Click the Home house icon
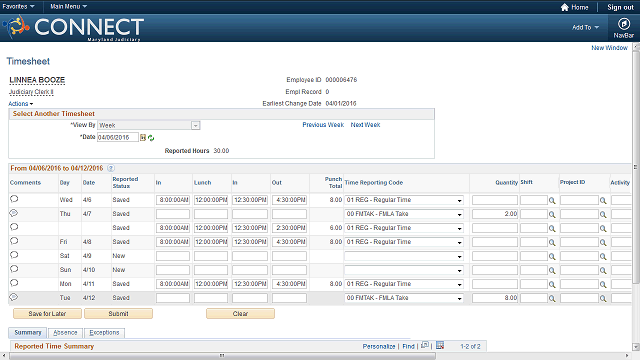This screenshot has height=360, width=640. [x=564, y=7]
